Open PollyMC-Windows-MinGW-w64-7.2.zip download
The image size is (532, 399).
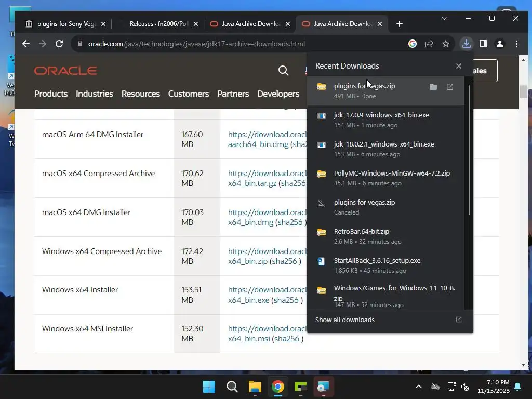(385, 178)
